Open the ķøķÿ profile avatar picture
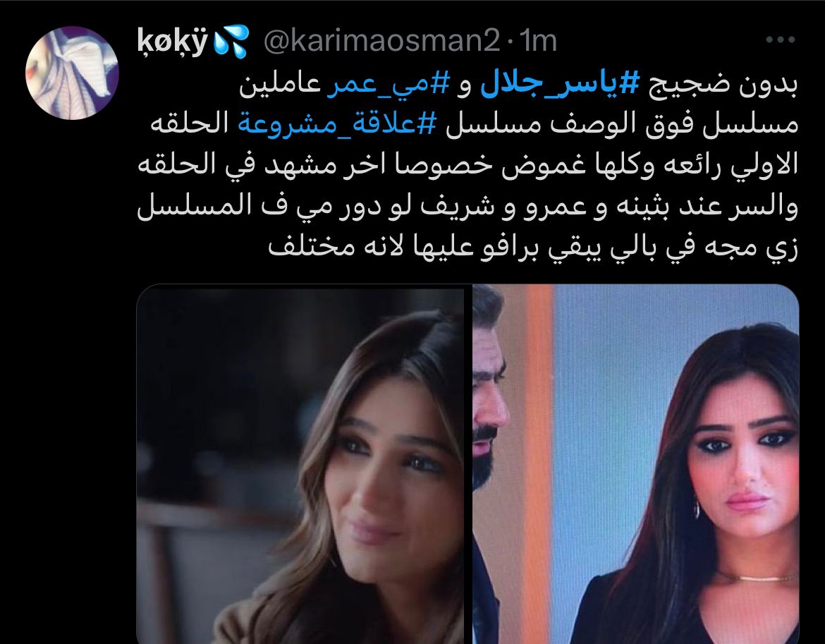Viewport: 825px width, 644px height. click(72, 73)
